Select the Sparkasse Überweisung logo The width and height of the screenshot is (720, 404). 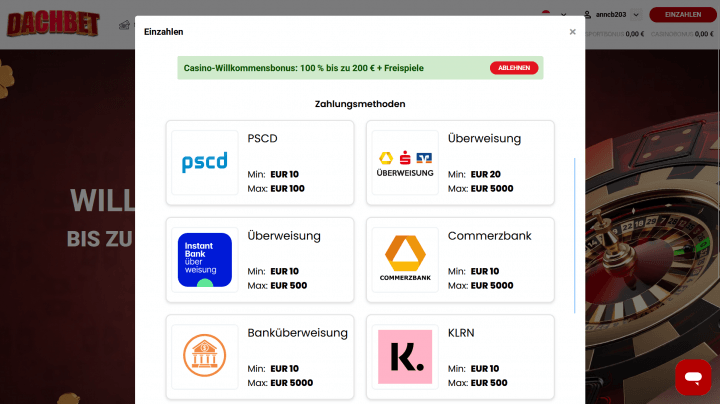tap(404, 162)
